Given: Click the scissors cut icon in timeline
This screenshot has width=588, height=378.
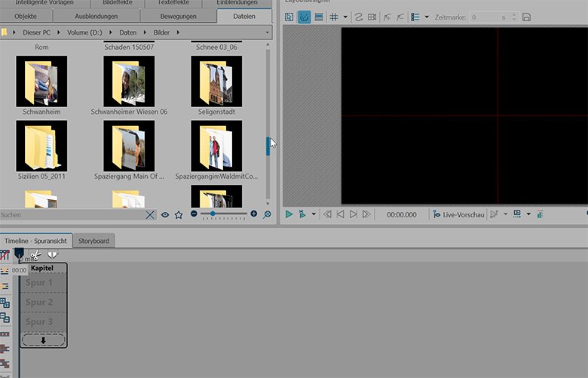Looking at the screenshot, I should point(35,255).
